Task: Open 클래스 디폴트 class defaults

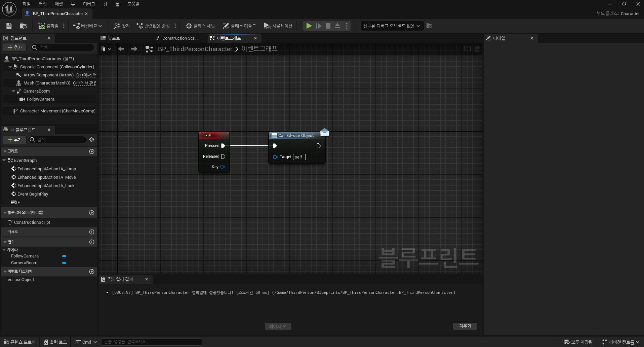Action: click(239, 26)
